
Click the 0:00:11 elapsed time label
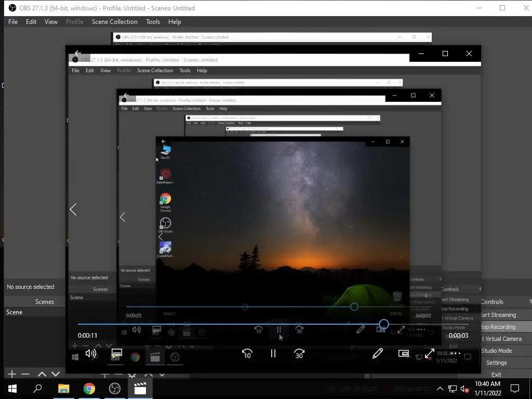(x=87, y=336)
